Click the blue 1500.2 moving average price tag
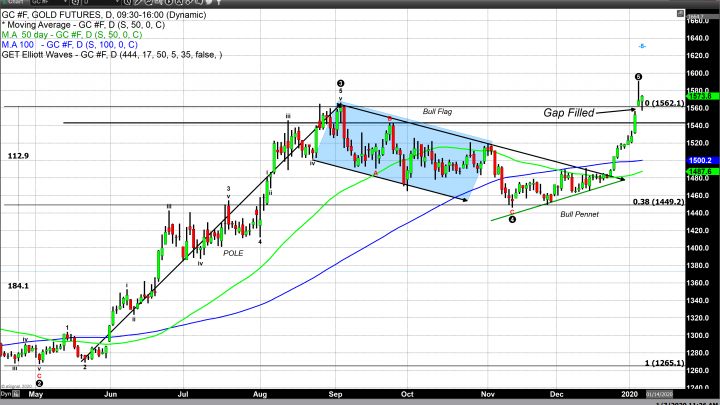Screen dimensions: 720x405 698,160
